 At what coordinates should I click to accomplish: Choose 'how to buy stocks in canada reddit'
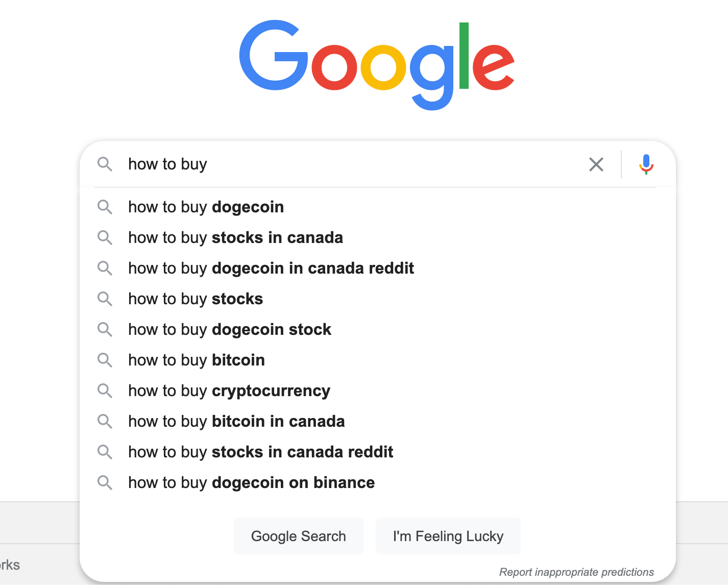point(260,452)
